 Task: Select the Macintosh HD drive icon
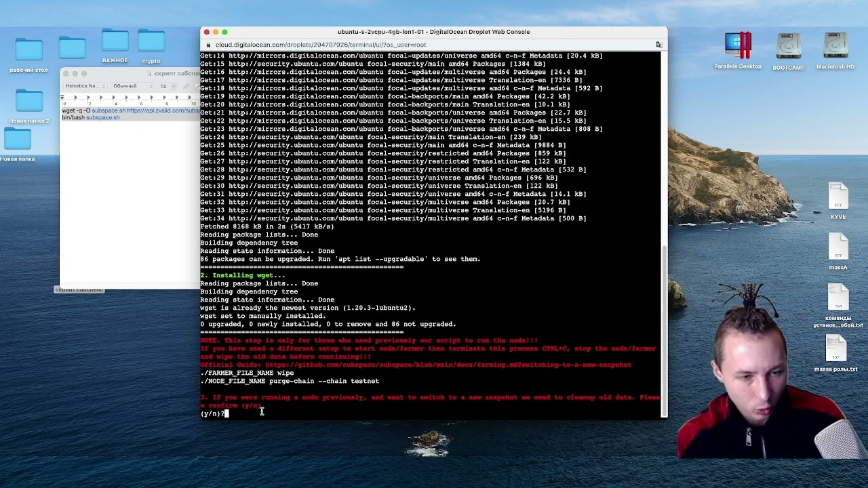[835, 46]
